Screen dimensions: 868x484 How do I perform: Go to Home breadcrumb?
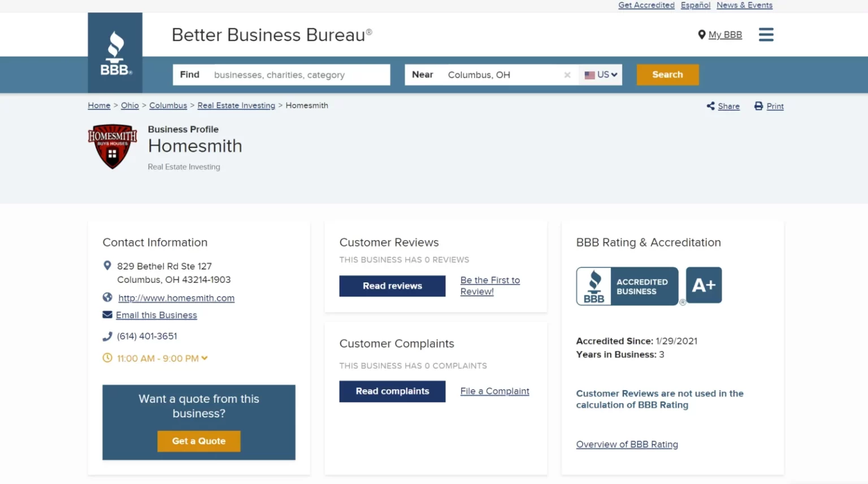pyautogui.click(x=99, y=106)
